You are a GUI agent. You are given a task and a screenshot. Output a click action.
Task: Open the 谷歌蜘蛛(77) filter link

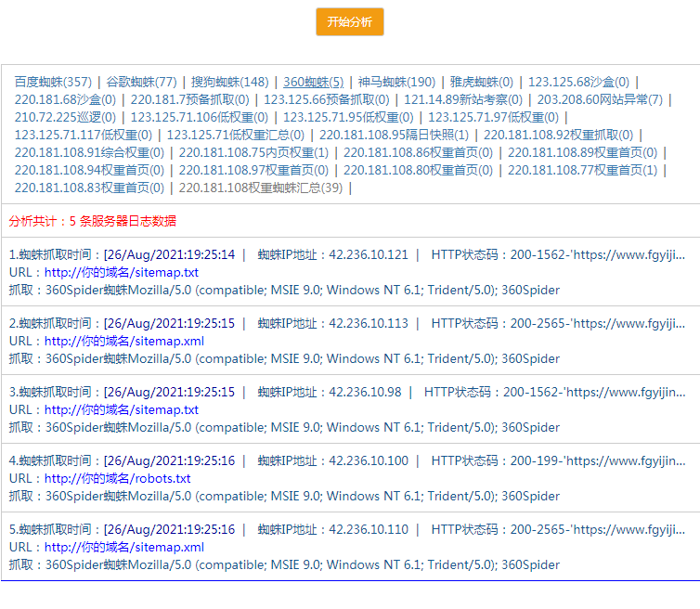pyautogui.click(x=141, y=82)
